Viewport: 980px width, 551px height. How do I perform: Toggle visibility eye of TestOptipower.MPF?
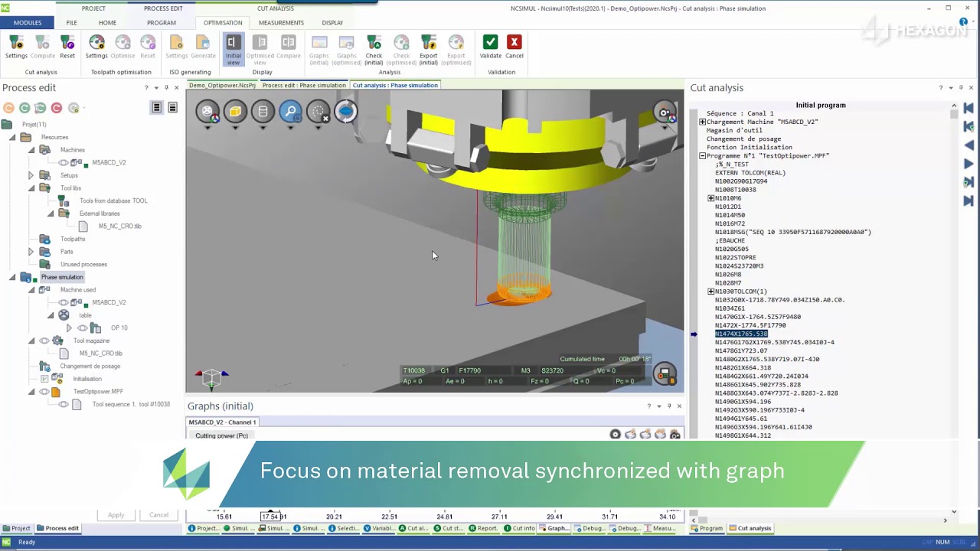click(x=44, y=392)
